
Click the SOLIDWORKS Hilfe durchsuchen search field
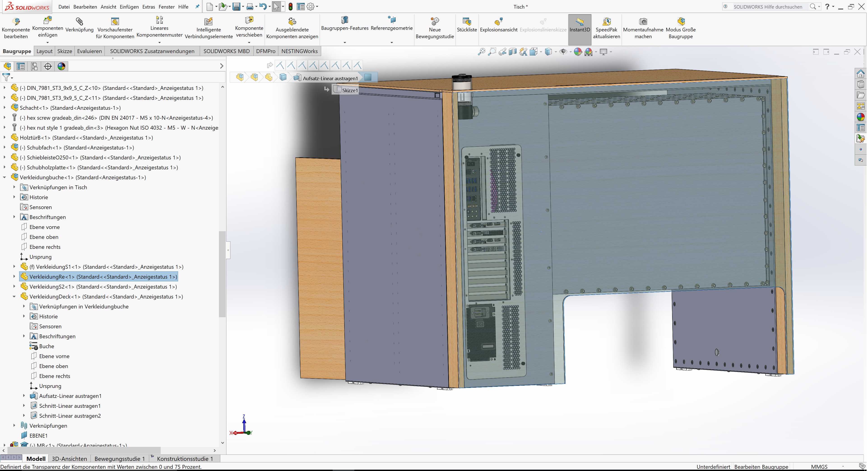(x=768, y=7)
